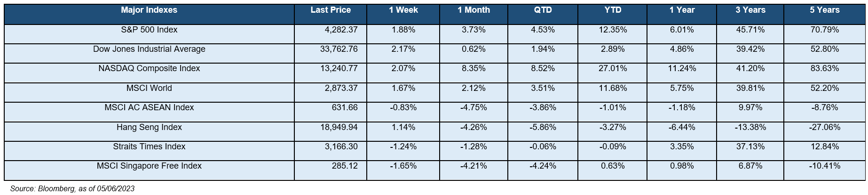
Task: Select the S&P 500 Index row label
Action: coord(149,30)
